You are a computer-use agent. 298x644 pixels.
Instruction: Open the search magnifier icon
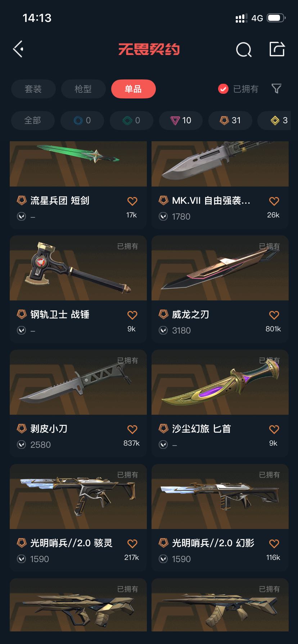tap(244, 50)
